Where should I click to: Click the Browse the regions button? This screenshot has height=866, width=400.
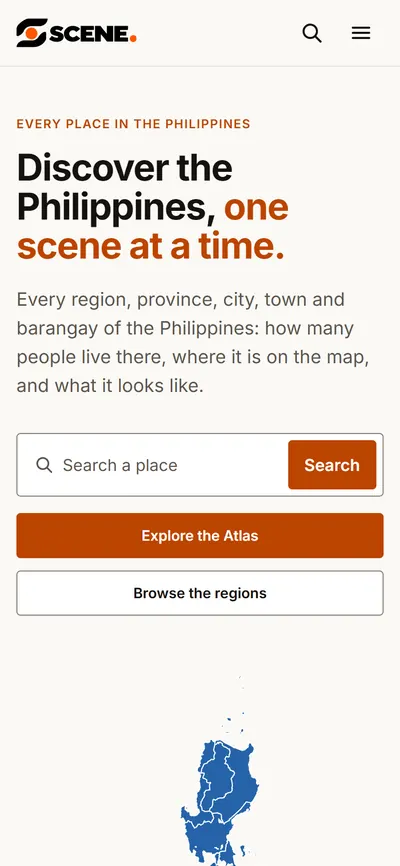tap(200, 593)
